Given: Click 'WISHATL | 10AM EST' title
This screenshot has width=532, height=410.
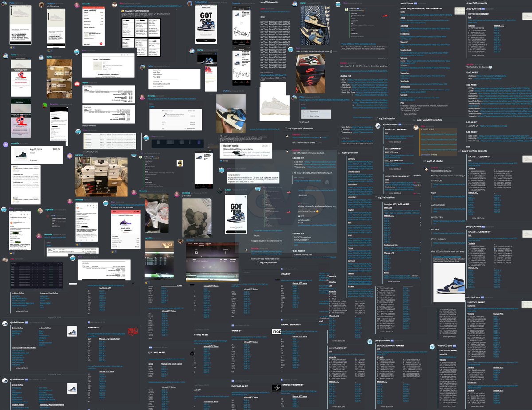Looking at the screenshot, I should 337,348.
